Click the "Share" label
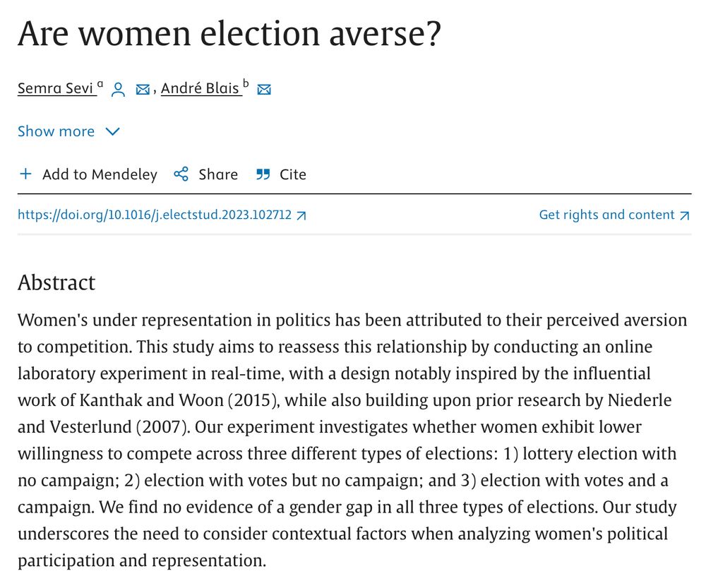The width and height of the screenshot is (706, 588). (218, 174)
